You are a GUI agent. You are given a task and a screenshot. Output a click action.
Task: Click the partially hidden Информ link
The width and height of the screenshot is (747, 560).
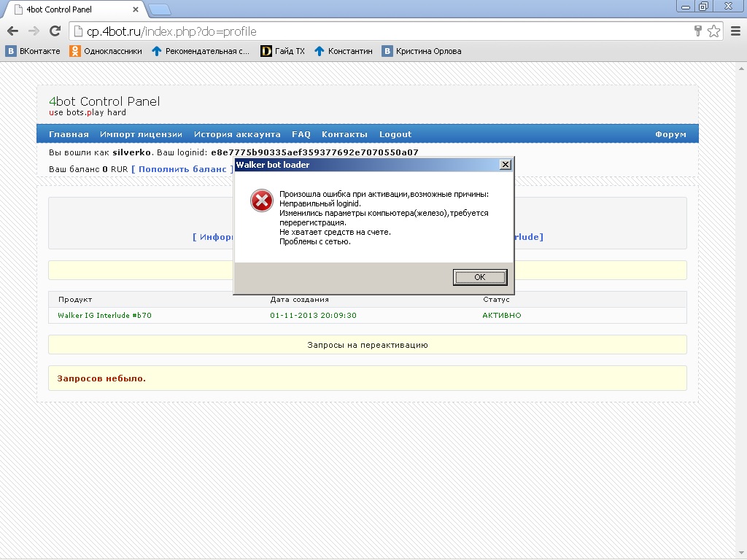(x=213, y=237)
